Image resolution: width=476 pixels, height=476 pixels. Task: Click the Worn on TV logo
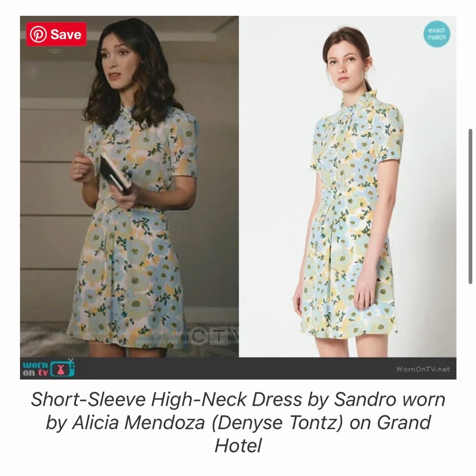tap(49, 368)
